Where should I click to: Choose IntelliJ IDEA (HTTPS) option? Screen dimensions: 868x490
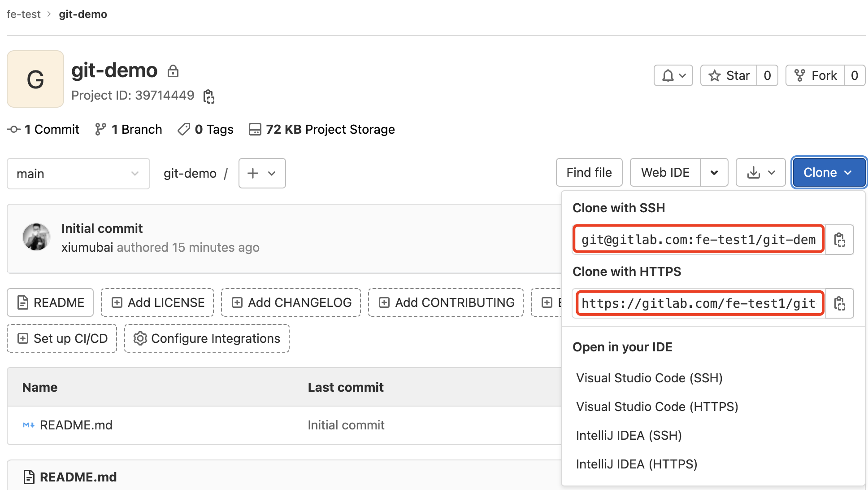coord(636,464)
